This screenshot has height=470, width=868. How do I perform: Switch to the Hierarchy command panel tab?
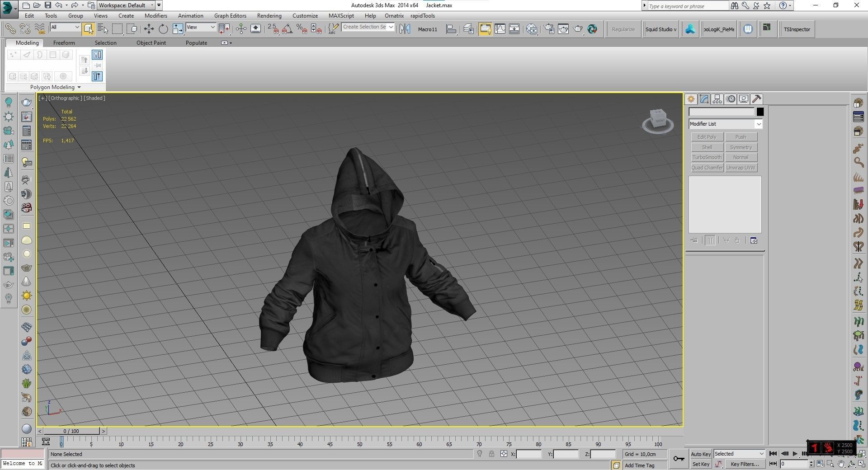coord(717,99)
